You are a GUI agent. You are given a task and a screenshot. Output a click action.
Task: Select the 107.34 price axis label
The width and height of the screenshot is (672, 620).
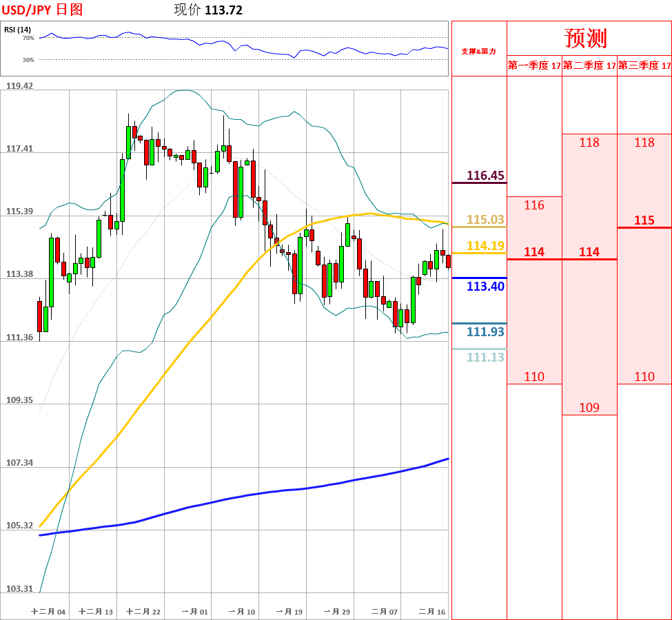tap(19, 463)
